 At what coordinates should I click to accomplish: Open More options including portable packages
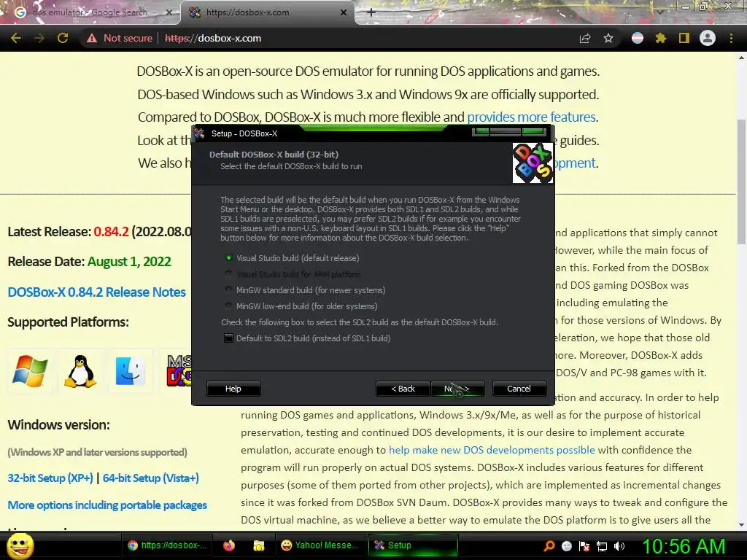[x=107, y=505]
